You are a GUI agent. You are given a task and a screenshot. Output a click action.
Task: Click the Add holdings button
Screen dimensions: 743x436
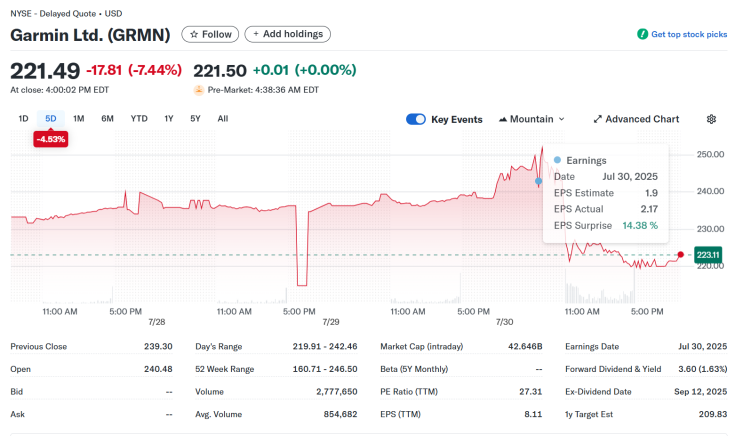click(288, 34)
